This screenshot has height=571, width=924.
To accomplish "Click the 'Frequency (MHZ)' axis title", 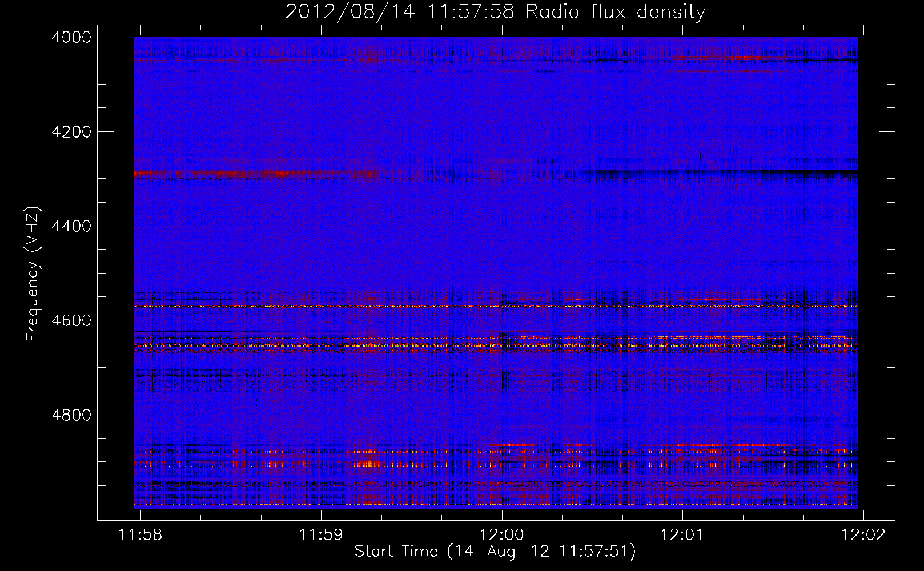I will tap(33, 274).
